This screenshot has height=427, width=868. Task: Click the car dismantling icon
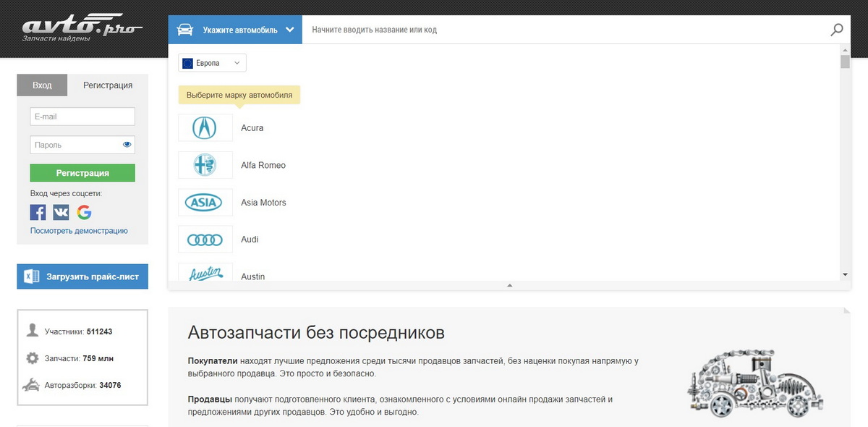coord(31,385)
